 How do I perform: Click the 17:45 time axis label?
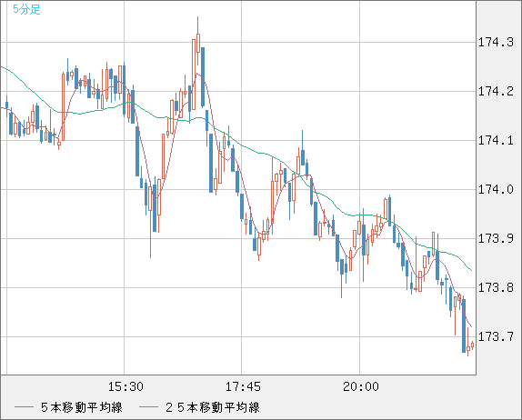(243, 386)
